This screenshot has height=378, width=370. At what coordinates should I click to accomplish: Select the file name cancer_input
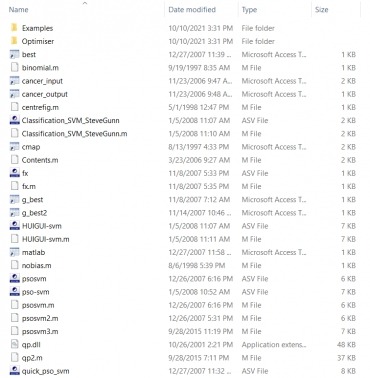tap(42, 81)
